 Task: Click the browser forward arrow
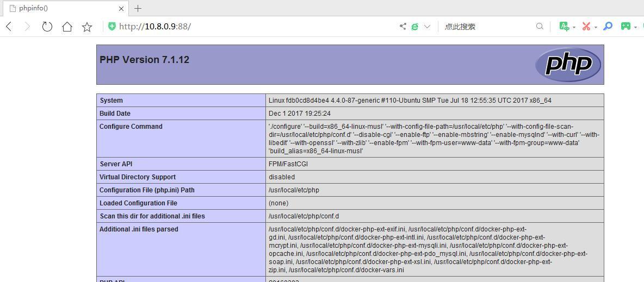(28, 27)
